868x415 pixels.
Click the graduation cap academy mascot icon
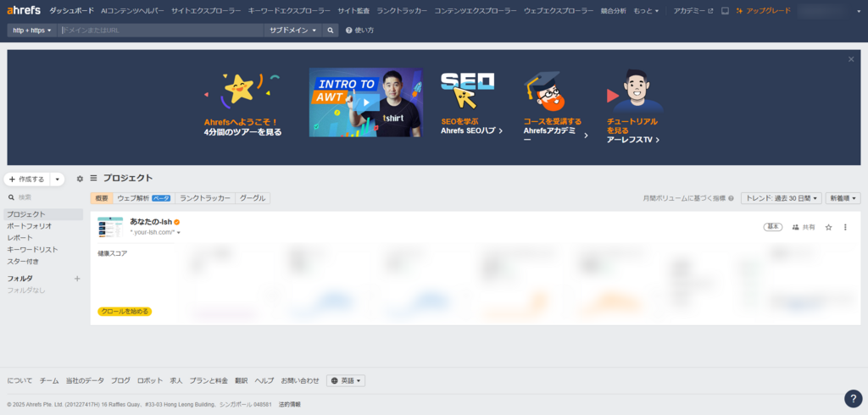[x=545, y=91]
